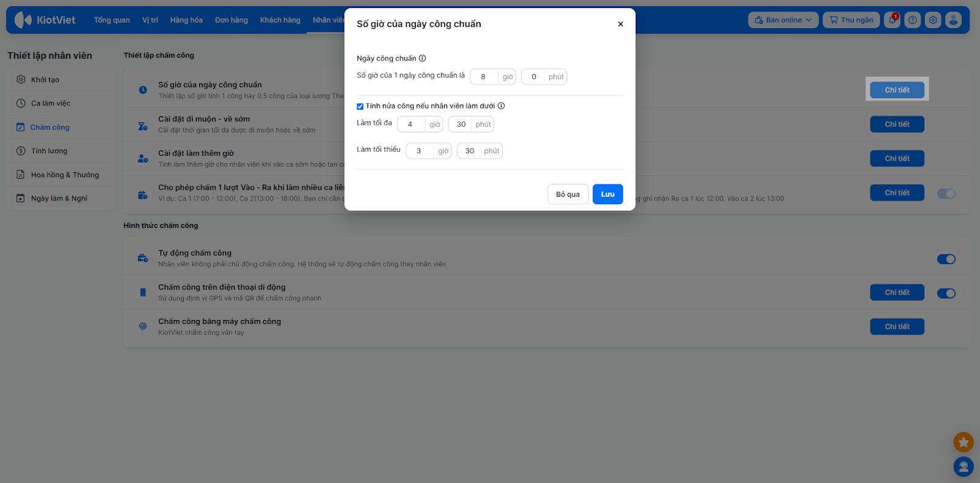Click the Tính lương dollar icon
Screen dimensions: 980x483
(21, 151)
